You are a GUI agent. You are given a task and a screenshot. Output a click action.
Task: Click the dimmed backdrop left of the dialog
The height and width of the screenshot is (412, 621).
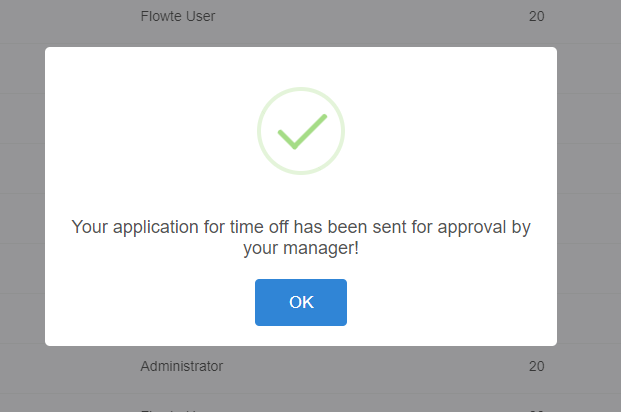(22, 196)
